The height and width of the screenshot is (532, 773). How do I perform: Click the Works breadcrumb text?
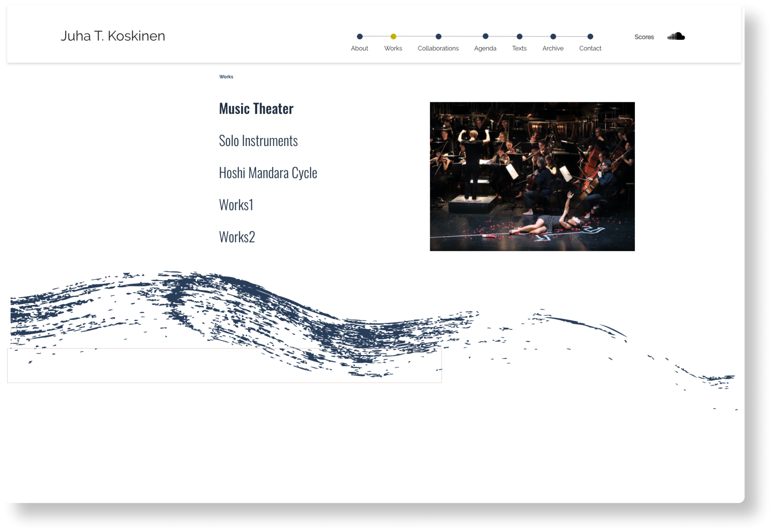226,77
